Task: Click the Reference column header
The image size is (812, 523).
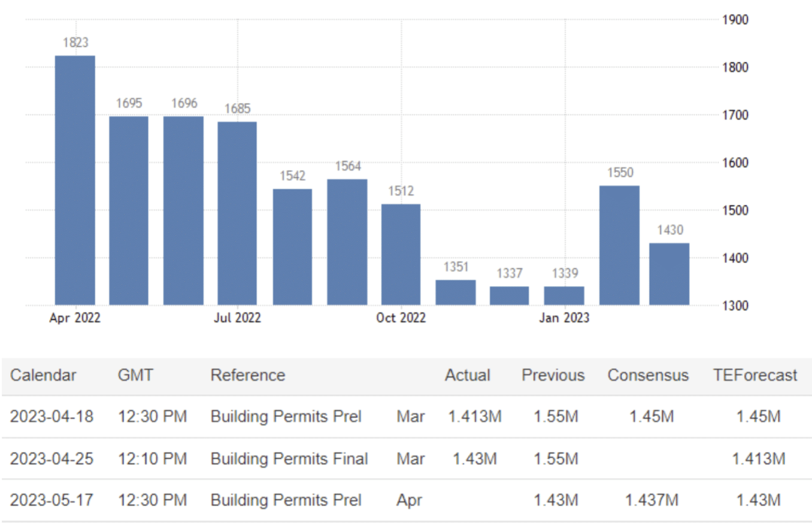Action: coord(247,375)
